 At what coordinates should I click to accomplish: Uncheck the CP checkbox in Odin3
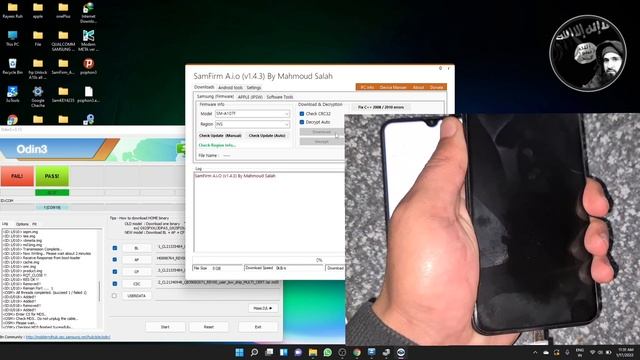click(115, 271)
